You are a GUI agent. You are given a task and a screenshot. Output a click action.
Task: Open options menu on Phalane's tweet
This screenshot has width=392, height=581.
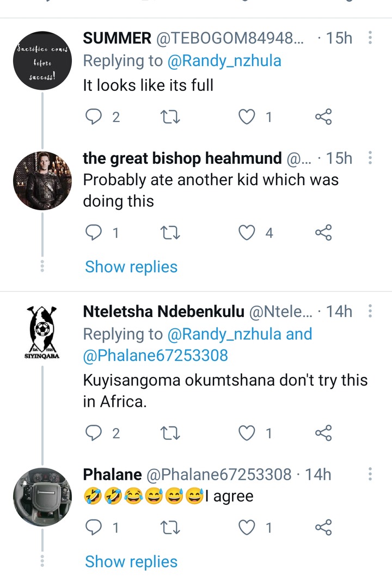point(370,474)
